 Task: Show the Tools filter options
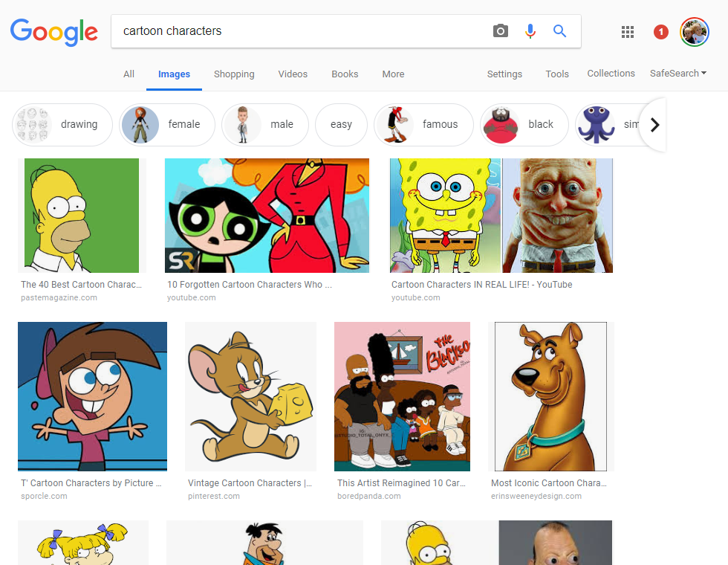[556, 74]
